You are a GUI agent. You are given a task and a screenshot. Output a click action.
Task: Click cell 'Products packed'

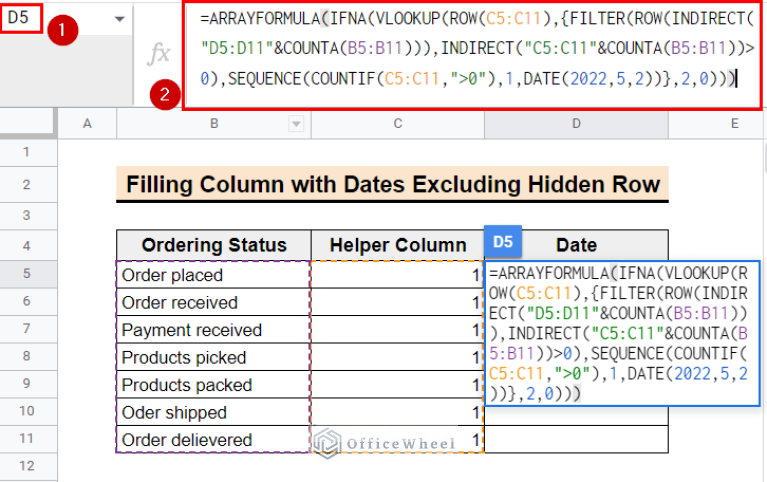pos(214,385)
